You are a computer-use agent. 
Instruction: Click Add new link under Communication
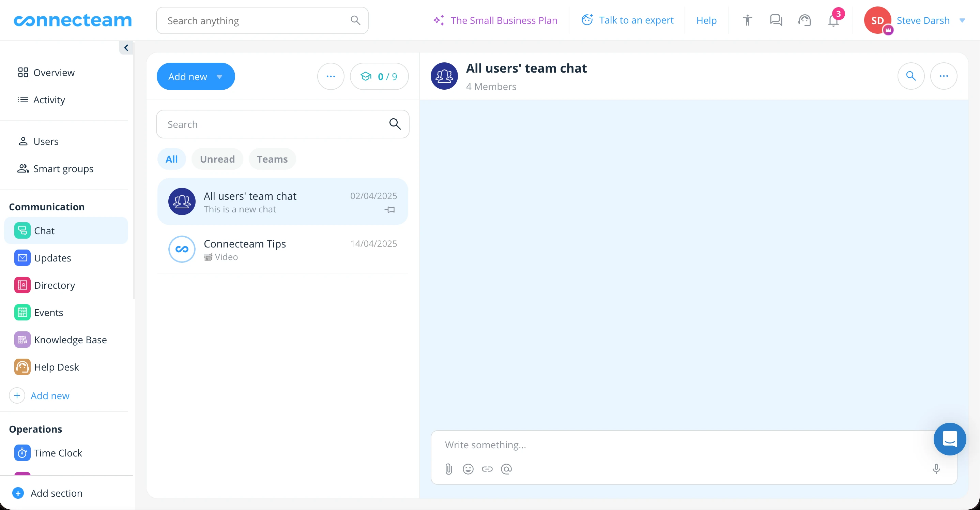[50, 396]
